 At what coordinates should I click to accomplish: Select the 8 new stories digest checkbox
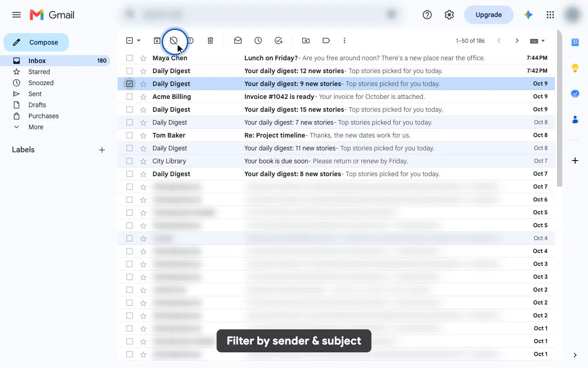coord(130,174)
